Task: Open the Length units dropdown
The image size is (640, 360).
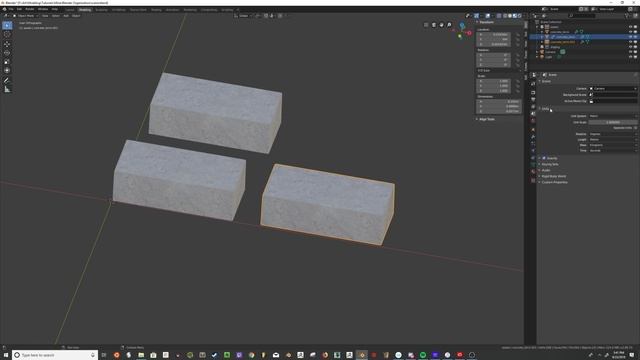Action: (x=613, y=140)
